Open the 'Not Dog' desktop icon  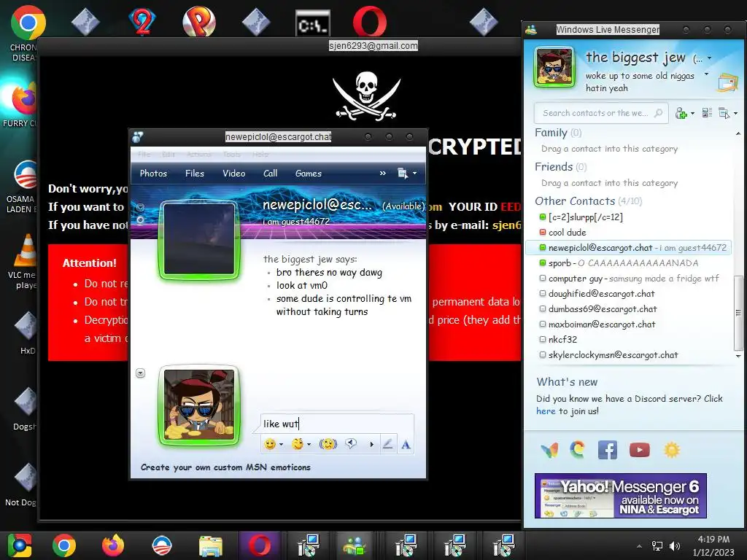pos(26,478)
